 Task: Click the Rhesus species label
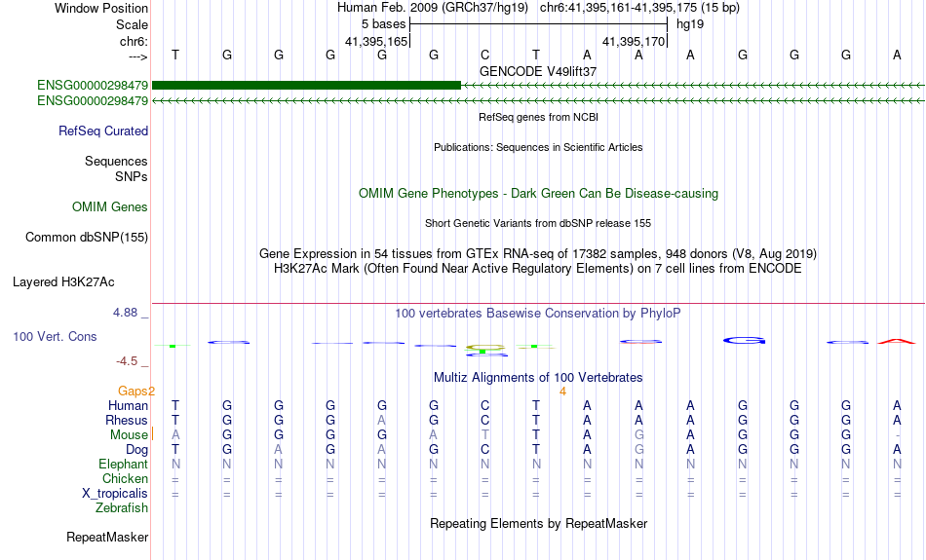pos(127,420)
